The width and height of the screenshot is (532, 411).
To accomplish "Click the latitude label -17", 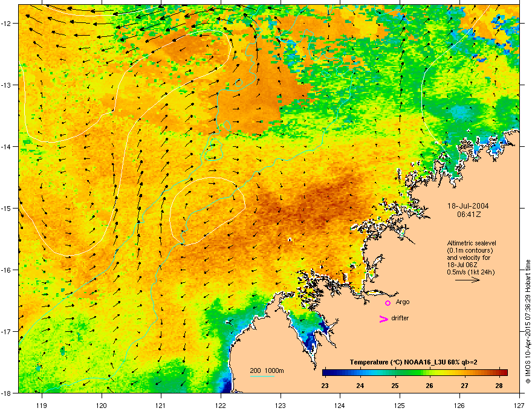I will (7, 331).
